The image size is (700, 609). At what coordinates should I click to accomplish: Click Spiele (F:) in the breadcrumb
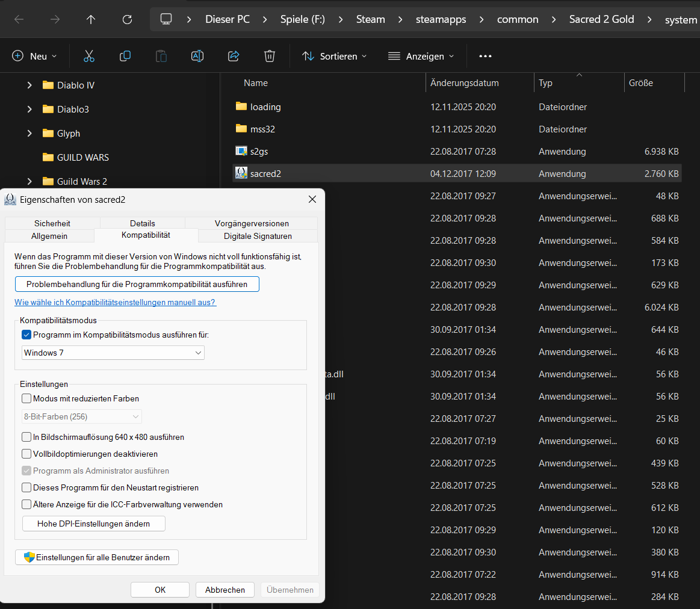303,19
